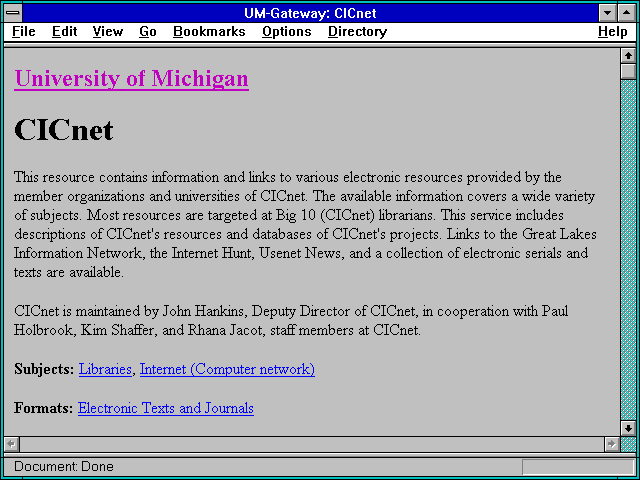
Task: Open the Edit menu
Action: coord(64,32)
